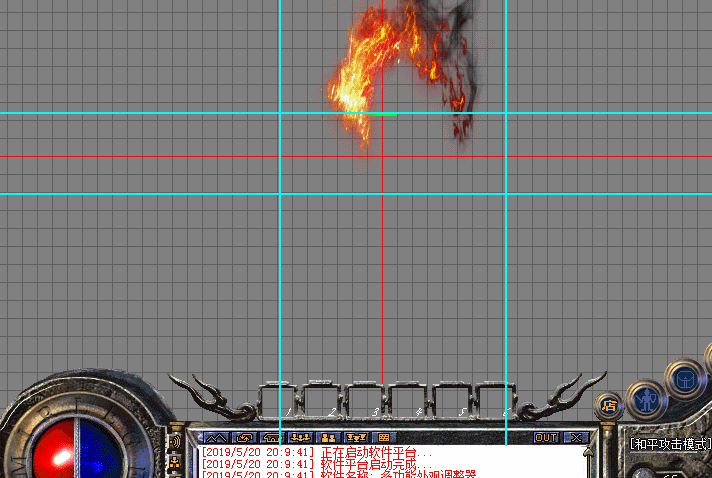The height and width of the screenshot is (478, 712).
Task: Click the flame effect sprite on the grid
Action: coord(400,75)
